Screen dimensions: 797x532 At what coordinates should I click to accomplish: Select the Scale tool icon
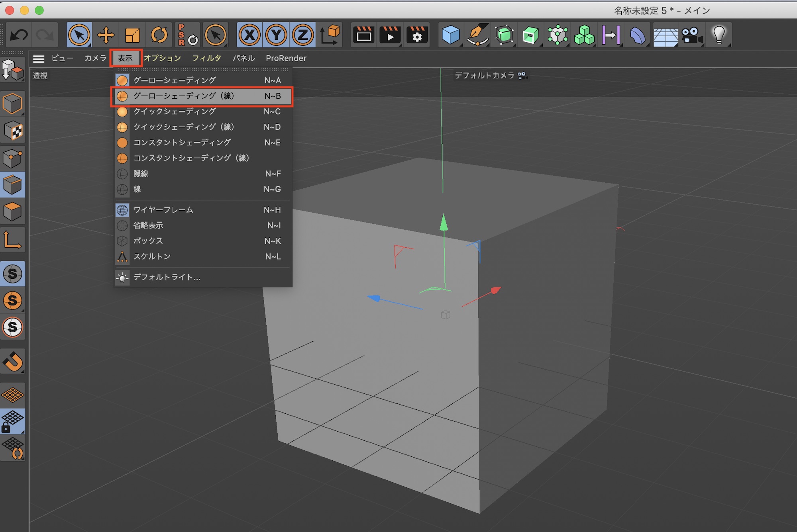tap(132, 35)
